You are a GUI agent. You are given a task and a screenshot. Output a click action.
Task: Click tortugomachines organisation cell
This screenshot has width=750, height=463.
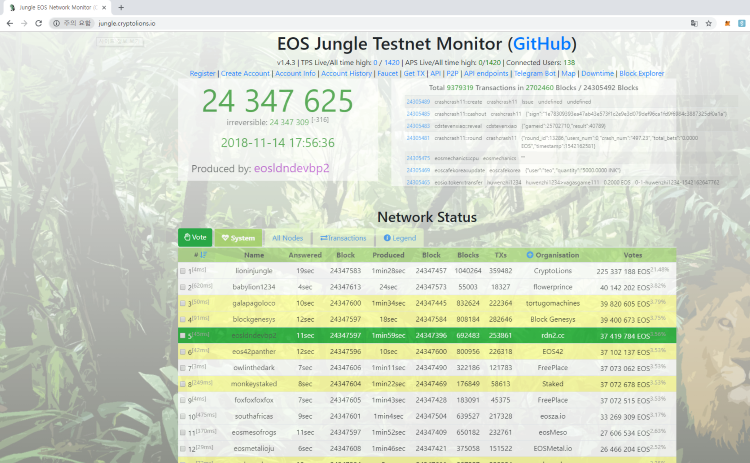pos(552,303)
